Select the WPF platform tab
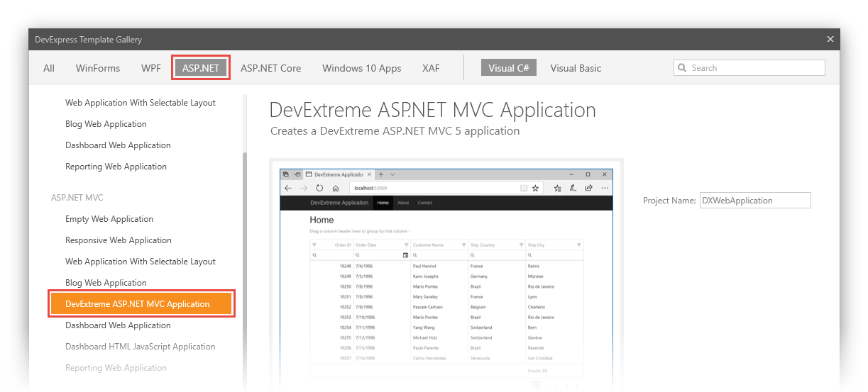The width and height of the screenshot is (868, 392). pos(150,69)
